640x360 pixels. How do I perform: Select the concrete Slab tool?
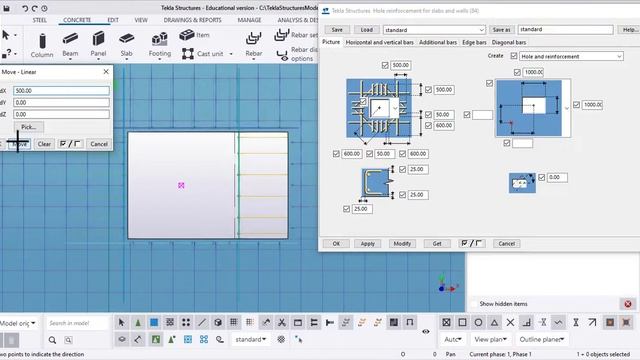(127, 45)
